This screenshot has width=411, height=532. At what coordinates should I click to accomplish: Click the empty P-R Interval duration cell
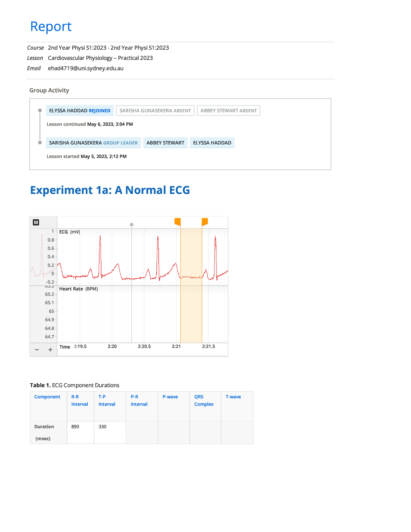(x=142, y=433)
